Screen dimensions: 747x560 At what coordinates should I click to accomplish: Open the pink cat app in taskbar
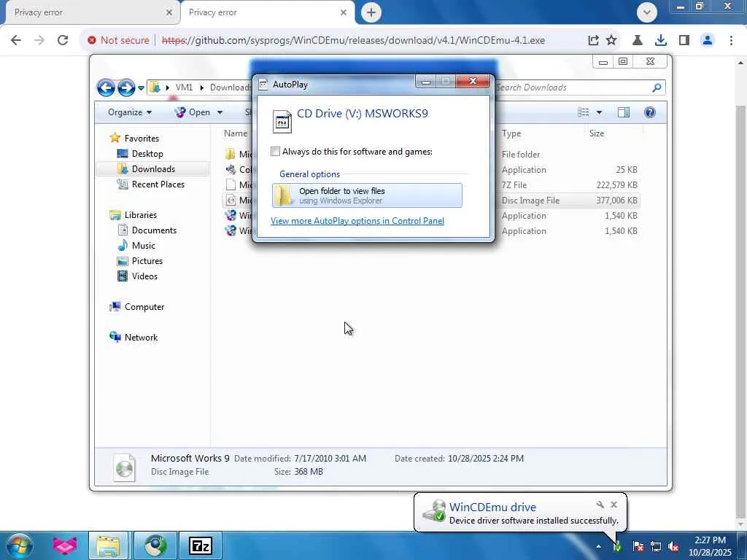click(65, 545)
